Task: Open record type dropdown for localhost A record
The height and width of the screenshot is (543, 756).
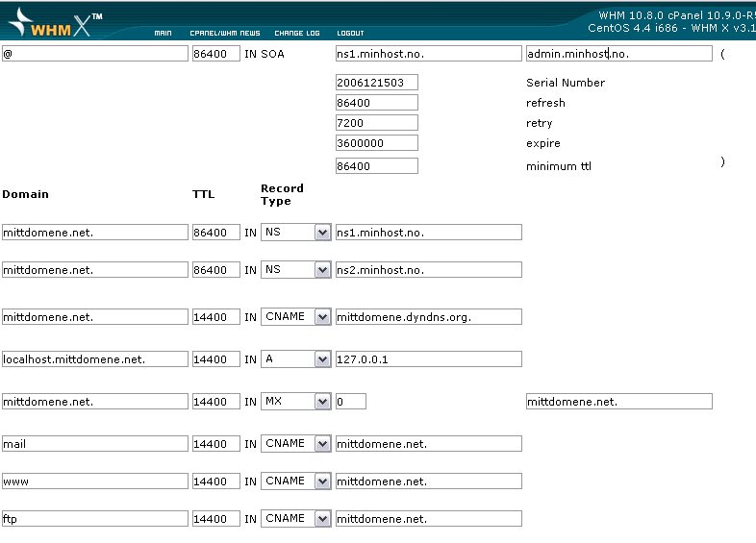Action: 296,359
